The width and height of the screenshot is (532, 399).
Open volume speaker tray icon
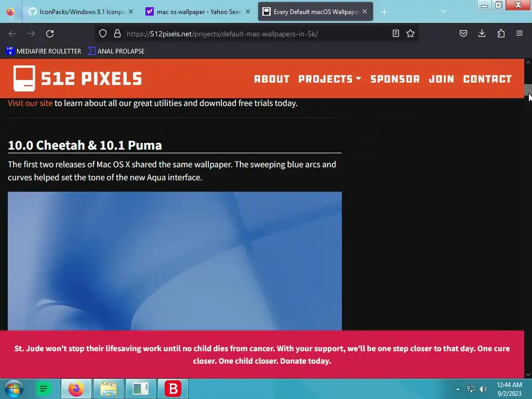click(483, 389)
